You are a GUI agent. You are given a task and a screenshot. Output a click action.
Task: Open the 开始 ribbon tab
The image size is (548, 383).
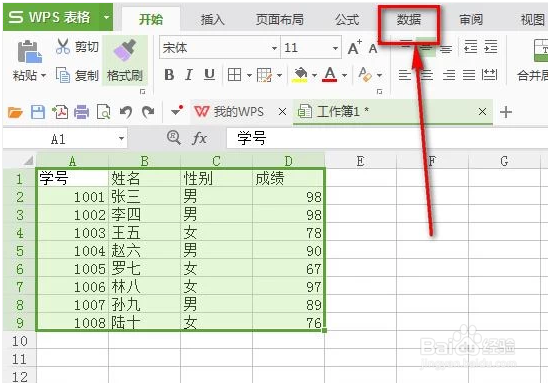pyautogui.click(x=151, y=19)
